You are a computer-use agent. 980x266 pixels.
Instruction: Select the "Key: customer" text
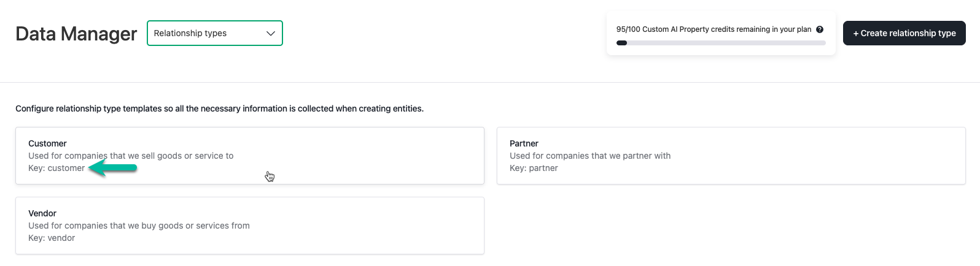(x=56, y=168)
